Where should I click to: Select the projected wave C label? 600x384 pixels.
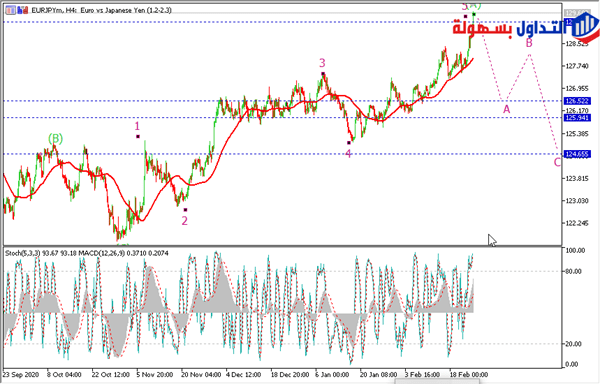pyautogui.click(x=557, y=163)
